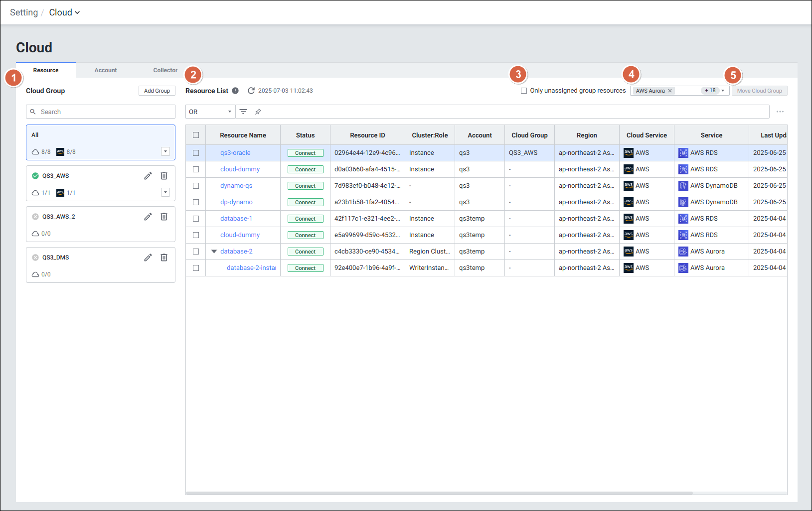Click the horizontal scrollbar under the table
Screen dimensions: 812x511
point(439,493)
